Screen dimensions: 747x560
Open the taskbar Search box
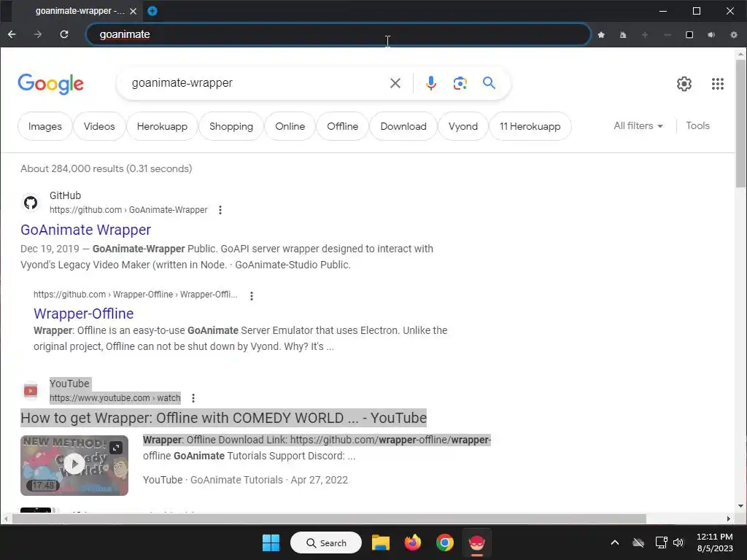[326, 542]
